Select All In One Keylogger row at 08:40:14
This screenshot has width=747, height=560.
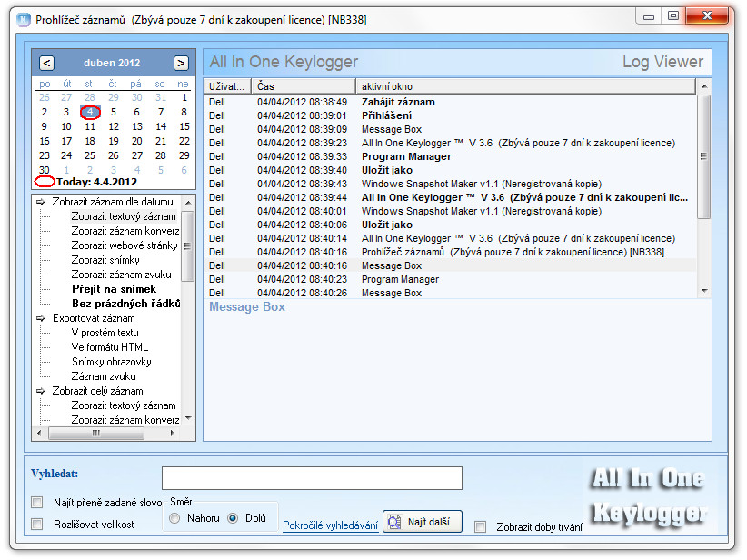pos(449,238)
